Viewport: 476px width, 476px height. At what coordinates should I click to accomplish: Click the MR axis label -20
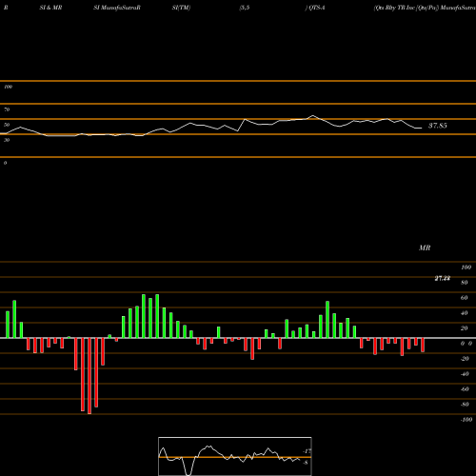465,359
